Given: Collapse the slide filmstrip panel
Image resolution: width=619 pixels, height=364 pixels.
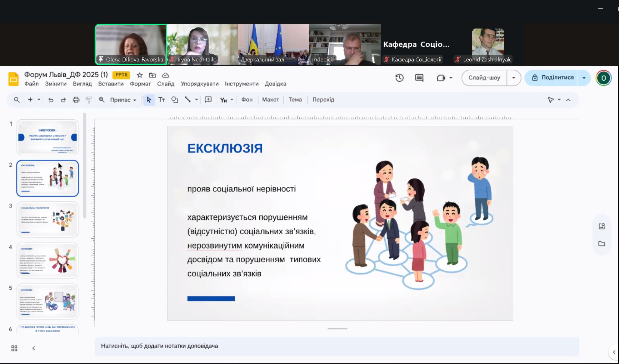Looking at the screenshot, I should [34, 348].
